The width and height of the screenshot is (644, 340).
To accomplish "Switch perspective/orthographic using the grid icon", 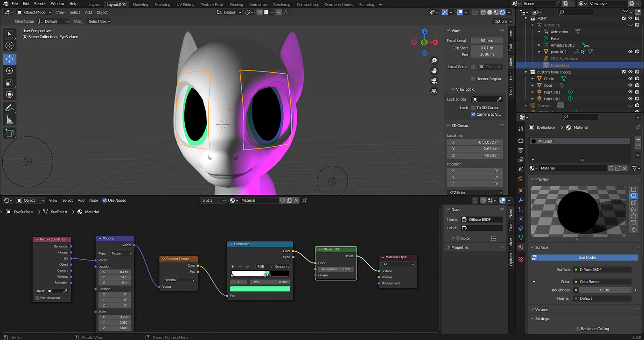I will click(x=434, y=91).
